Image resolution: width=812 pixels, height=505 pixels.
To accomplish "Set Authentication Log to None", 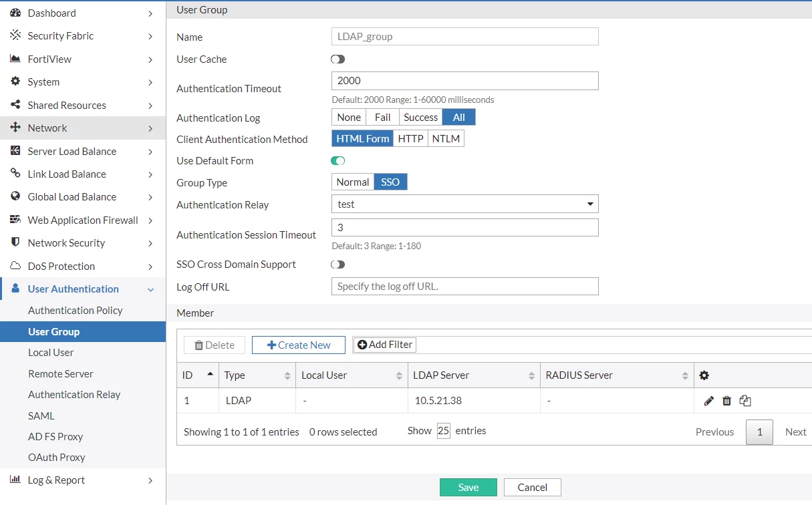I will [349, 118].
